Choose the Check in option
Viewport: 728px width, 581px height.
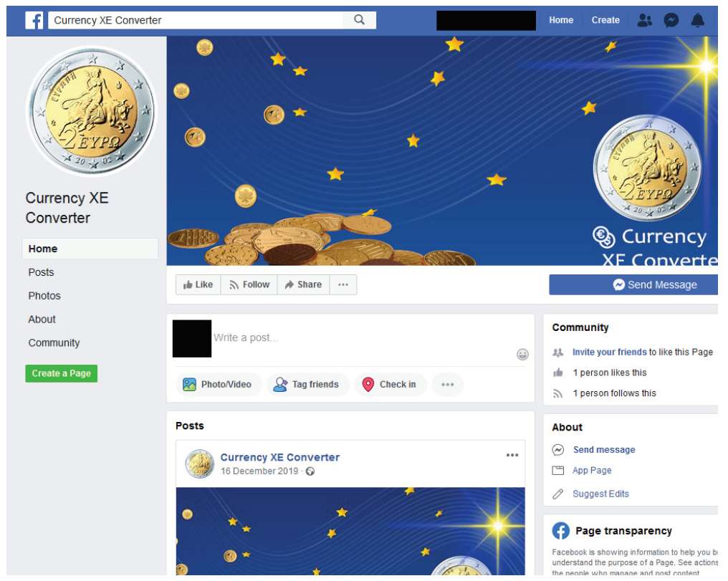[391, 384]
